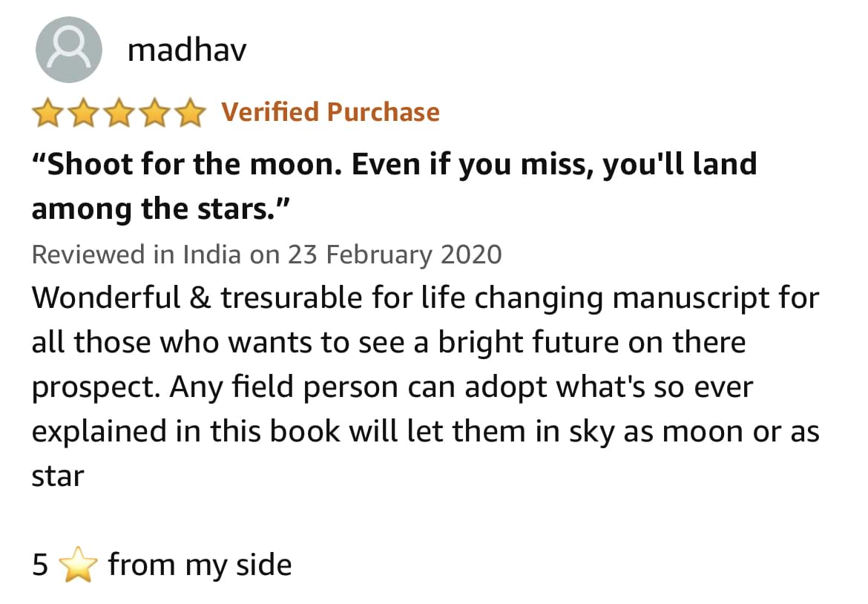Open the madhav reviewer profile name

187,50
